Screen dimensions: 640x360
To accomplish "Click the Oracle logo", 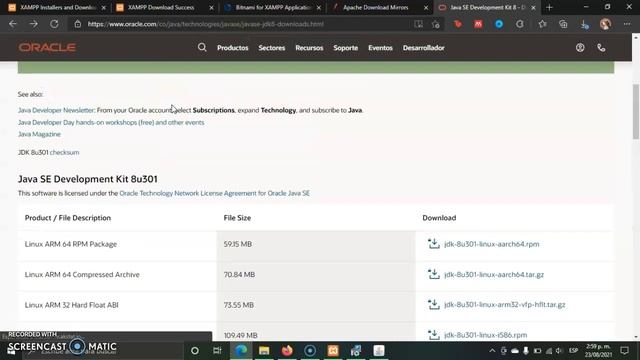I will coord(47,48).
